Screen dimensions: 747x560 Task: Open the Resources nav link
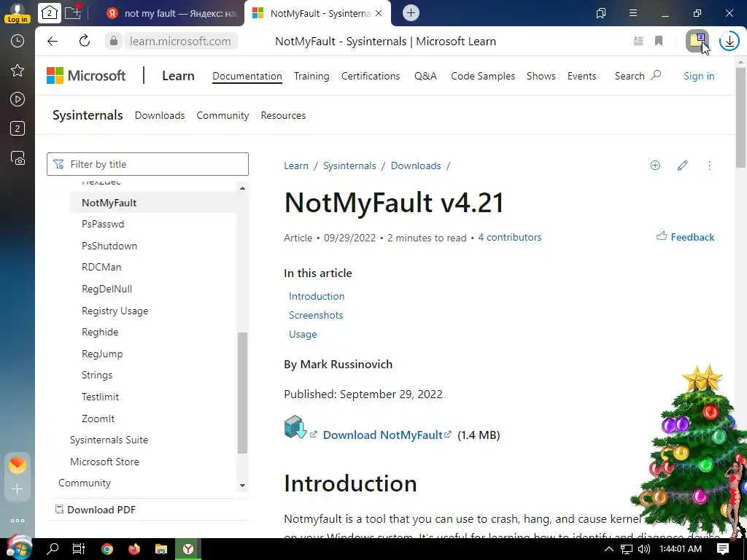click(284, 115)
